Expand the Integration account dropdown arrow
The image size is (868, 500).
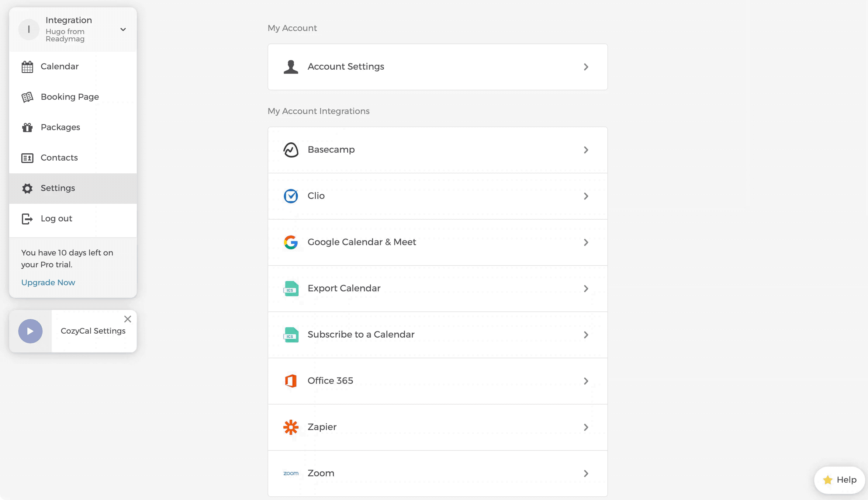click(123, 30)
